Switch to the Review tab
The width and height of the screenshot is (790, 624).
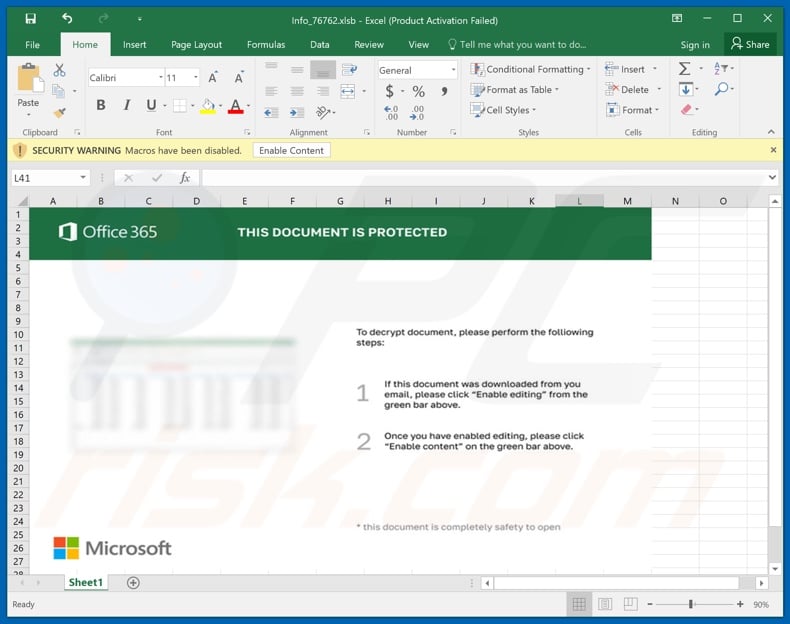[x=369, y=45]
